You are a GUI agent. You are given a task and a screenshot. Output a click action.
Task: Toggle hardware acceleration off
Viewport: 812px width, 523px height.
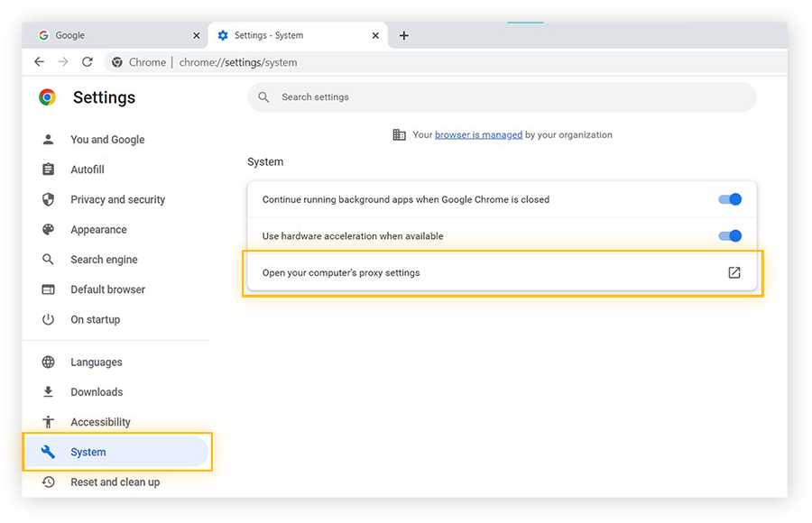(x=729, y=235)
